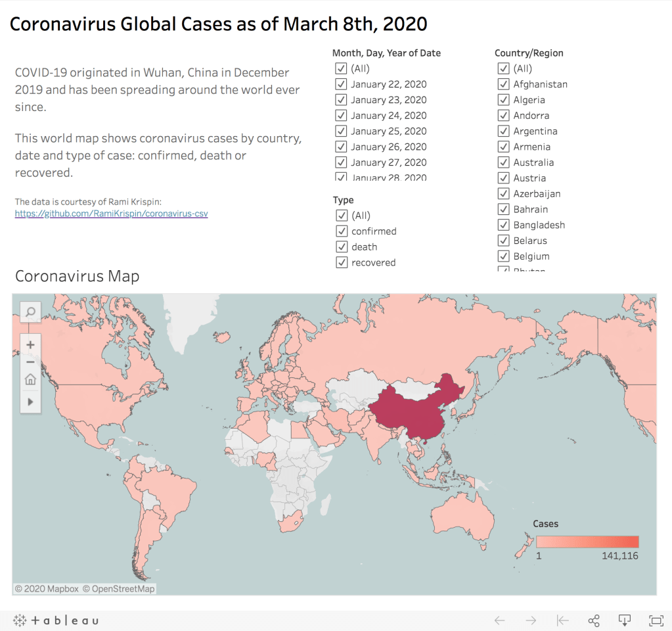This screenshot has height=631, width=672.
Task: Click the Revert icon in bottom toolbar
Action: [x=562, y=620]
